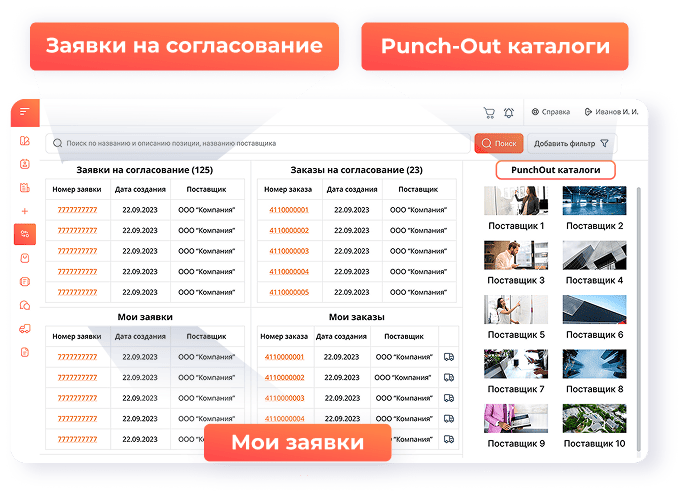This screenshot has width=682, height=494.
Task: Click the funnel icon in Добавить фильтр
Action: [x=605, y=143]
